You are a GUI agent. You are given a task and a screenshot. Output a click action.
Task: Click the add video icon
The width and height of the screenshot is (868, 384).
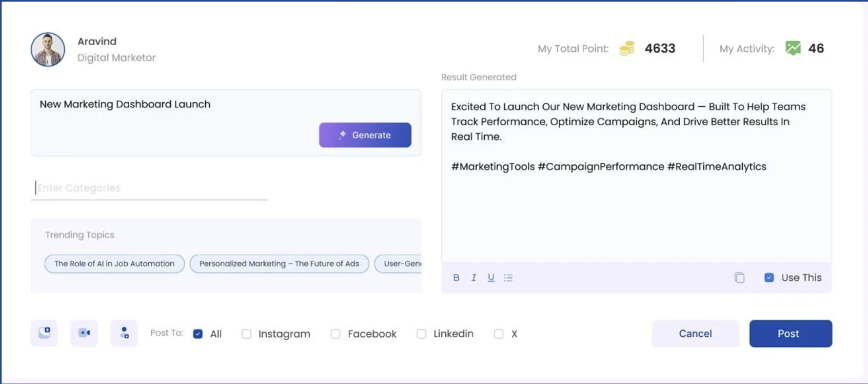coord(84,333)
